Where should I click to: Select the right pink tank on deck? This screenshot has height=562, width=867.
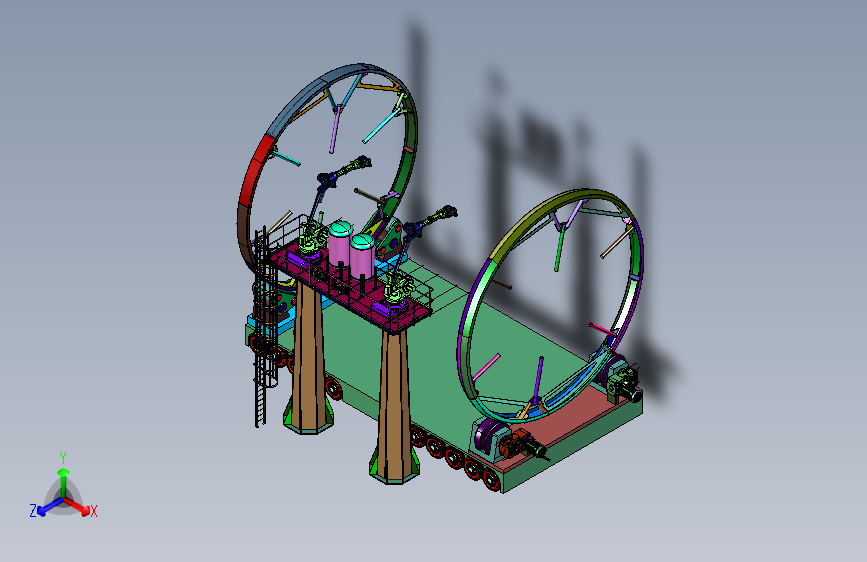362,256
